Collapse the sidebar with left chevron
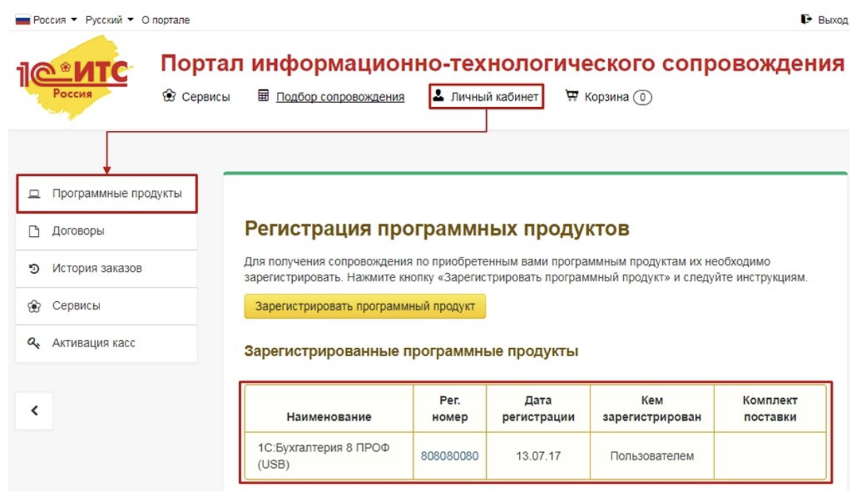The image size is (868, 501). (34, 411)
